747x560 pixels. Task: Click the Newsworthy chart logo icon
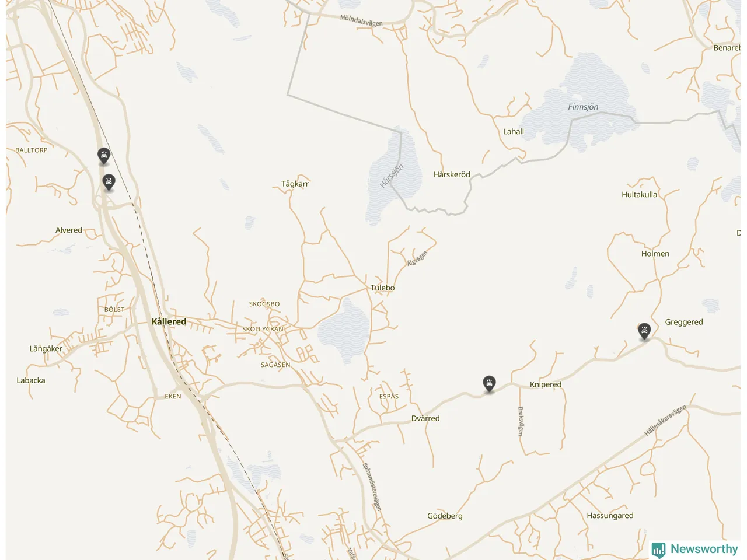pos(658,549)
